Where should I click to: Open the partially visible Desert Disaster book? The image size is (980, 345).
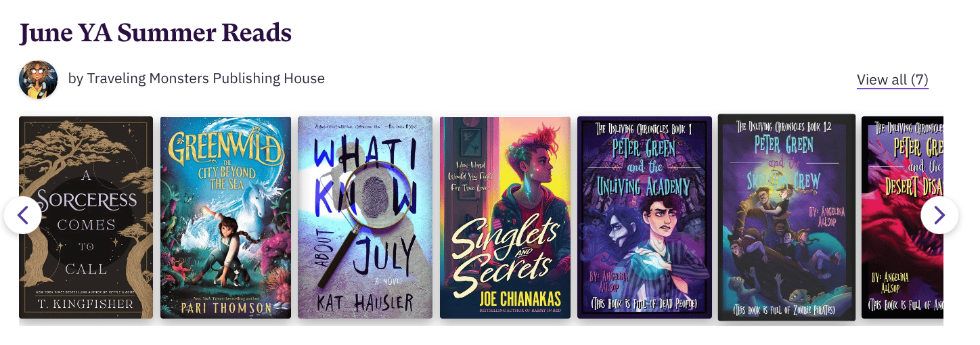902,217
